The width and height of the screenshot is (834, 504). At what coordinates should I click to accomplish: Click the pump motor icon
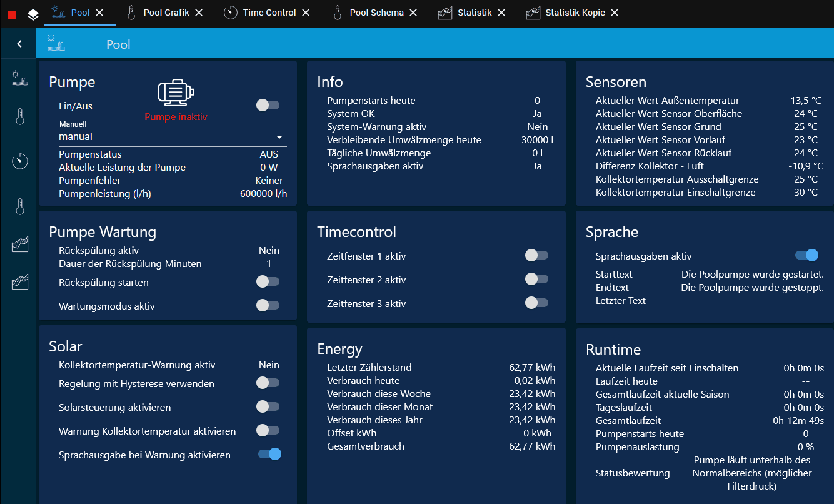pos(176,92)
